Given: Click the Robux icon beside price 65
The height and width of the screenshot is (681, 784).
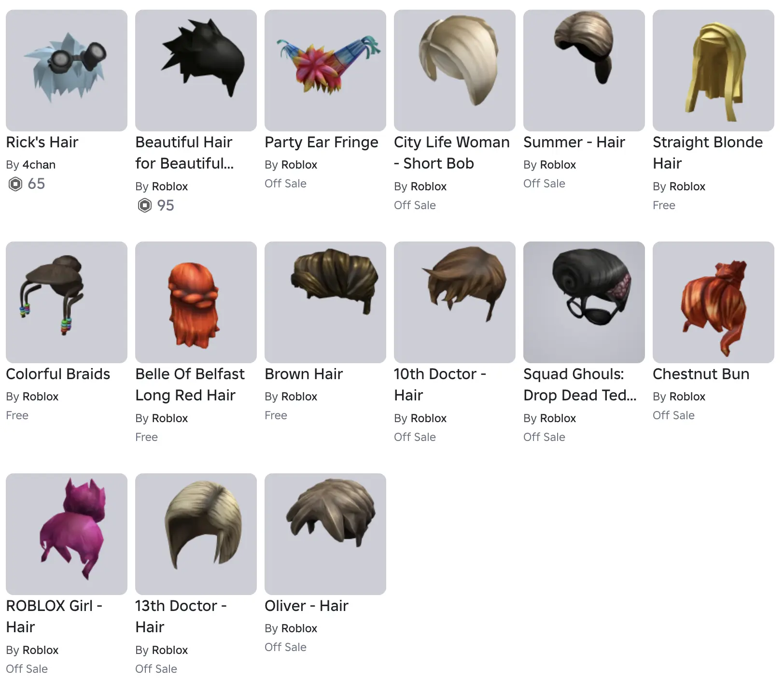Looking at the screenshot, I should click(15, 184).
